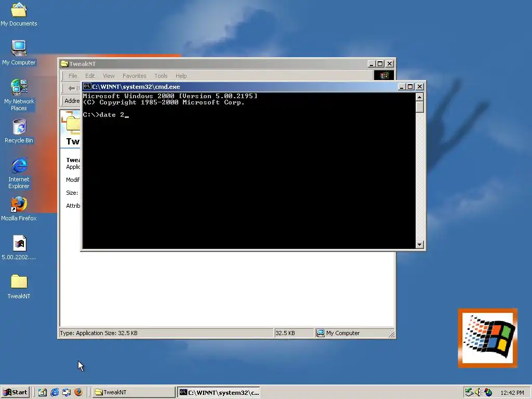Screen dimensions: 532x399
Task: Open the Start menu
Action: (x=15, y=392)
